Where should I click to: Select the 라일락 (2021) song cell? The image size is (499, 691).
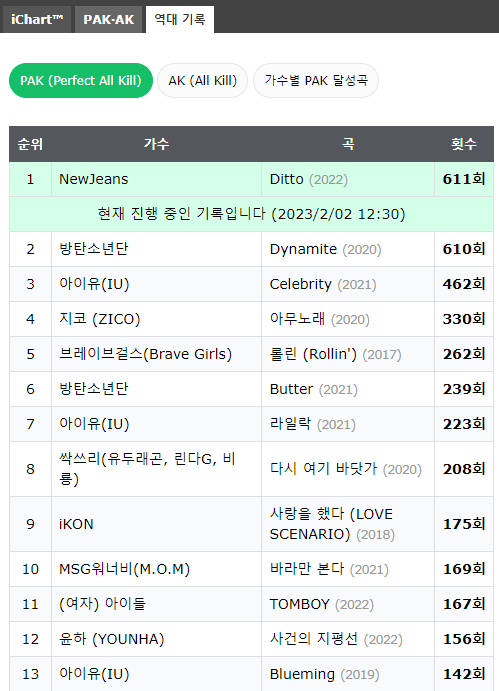tap(348, 424)
